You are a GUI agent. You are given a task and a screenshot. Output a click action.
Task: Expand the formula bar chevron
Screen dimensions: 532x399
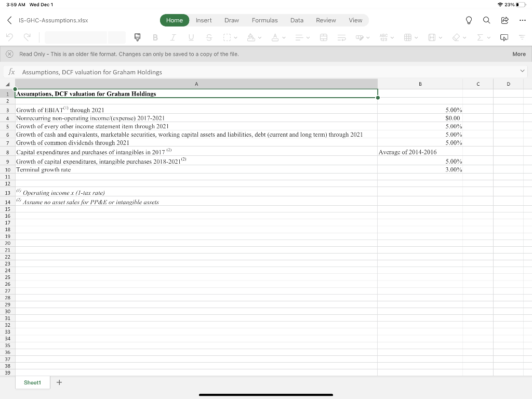(522, 71)
